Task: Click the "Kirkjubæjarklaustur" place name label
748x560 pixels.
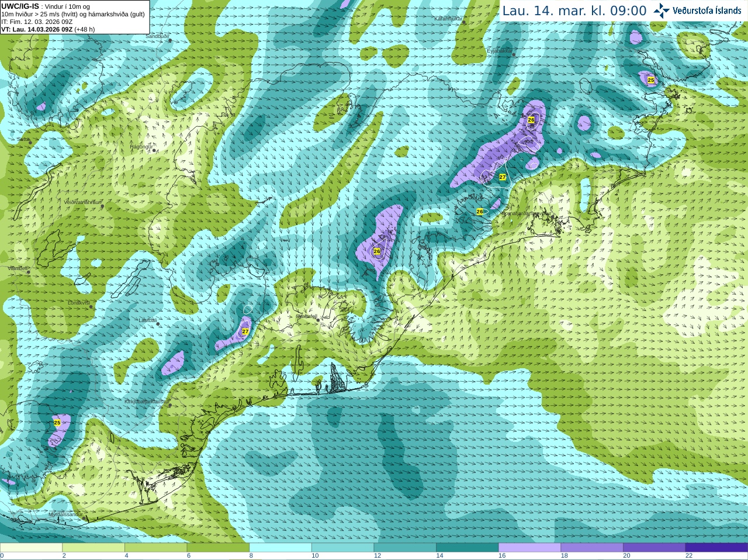Action: tap(147, 402)
